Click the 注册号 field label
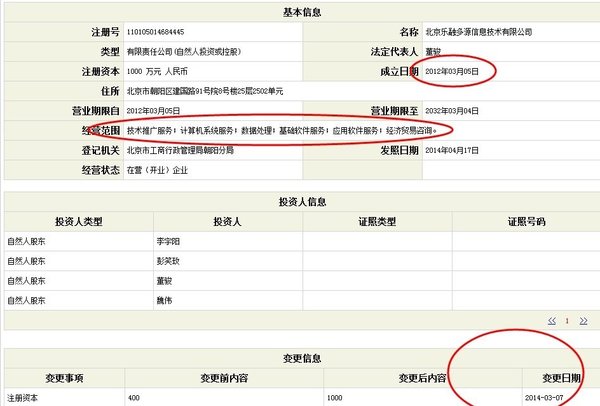The height and width of the screenshot is (406, 600). click(x=105, y=32)
